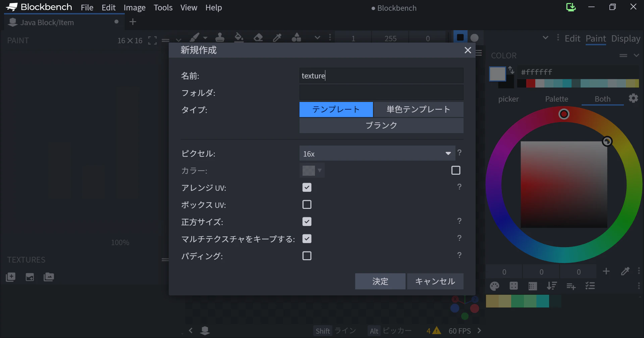This screenshot has width=644, height=338.
Task: Click the warning triangle in status bar
Action: coord(436,331)
